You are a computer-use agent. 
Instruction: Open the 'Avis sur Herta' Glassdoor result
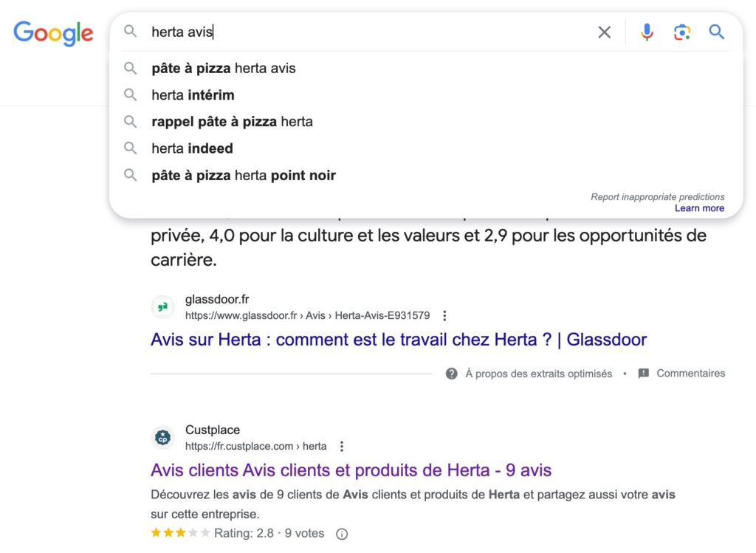coord(399,339)
